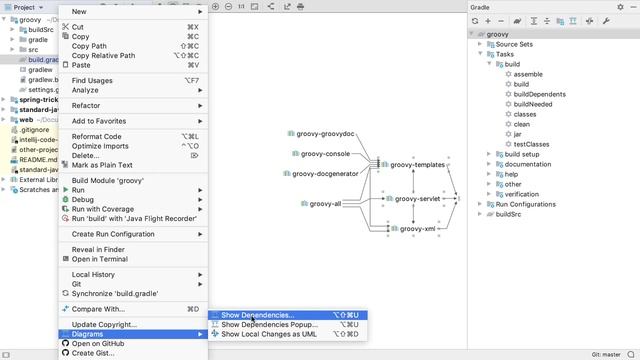Select groovy-console node in diagram
Screen dimensions: 640x360
coord(321,154)
